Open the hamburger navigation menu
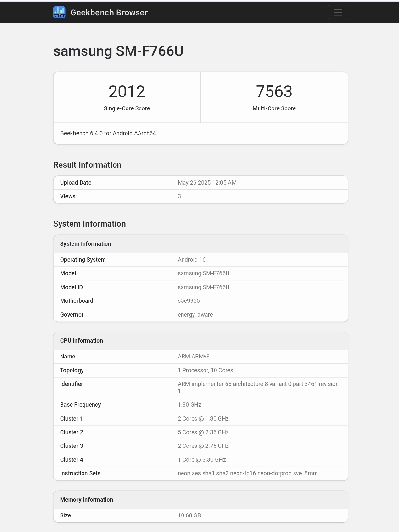Screen dimensions: 399x532 (x=338, y=12)
